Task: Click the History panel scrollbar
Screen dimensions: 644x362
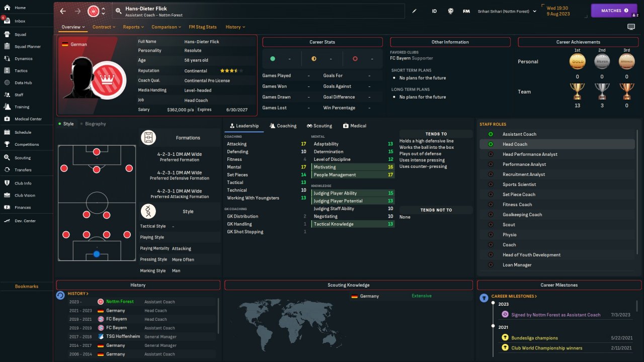Action: pyautogui.click(x=218, y=316)
